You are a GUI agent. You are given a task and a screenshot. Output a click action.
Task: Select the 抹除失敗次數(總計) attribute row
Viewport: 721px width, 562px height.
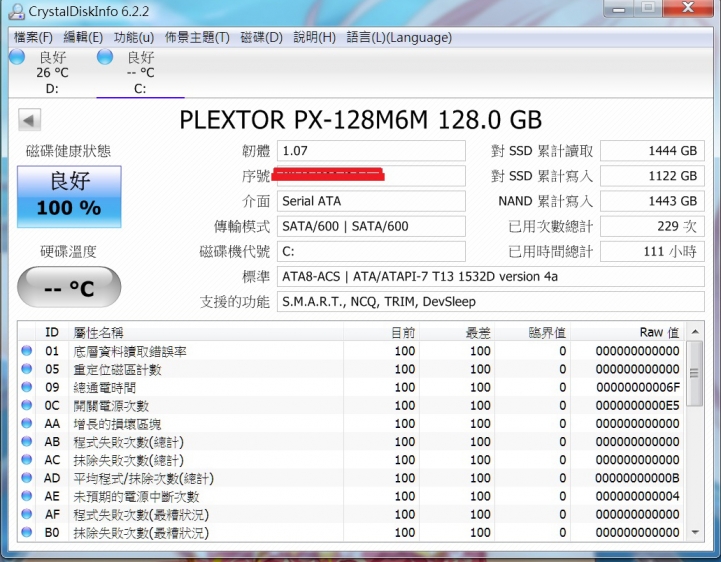click(x=351, y=459)
